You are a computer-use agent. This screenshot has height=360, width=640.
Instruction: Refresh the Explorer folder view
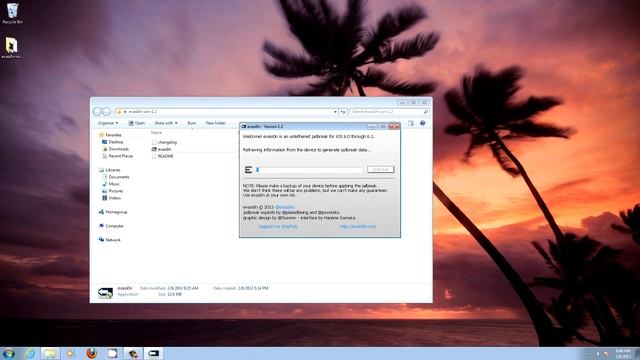coord(343,111)
